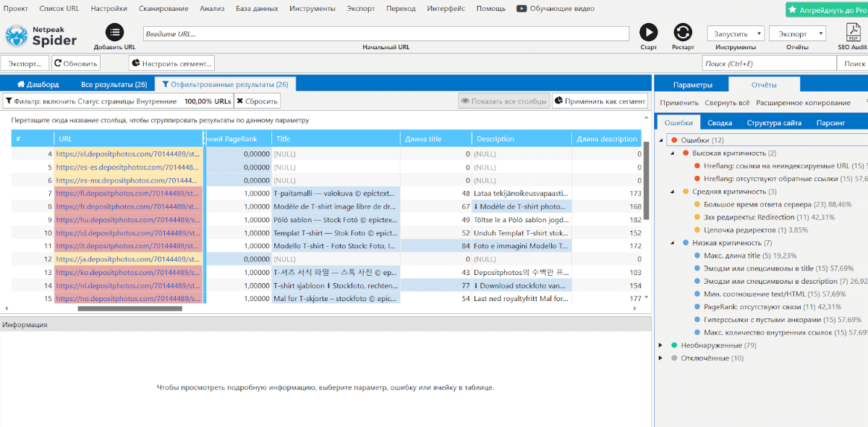Click the Add URL list icon
Image resolution: width=868 pixels, height=427 pixels.
point(114,33)
